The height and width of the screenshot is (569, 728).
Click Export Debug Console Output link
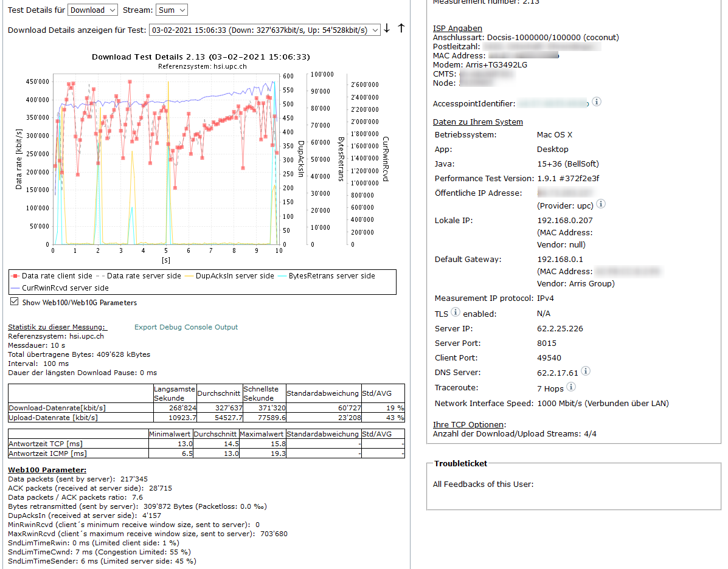pyautogui.click(x=186, y=327)
